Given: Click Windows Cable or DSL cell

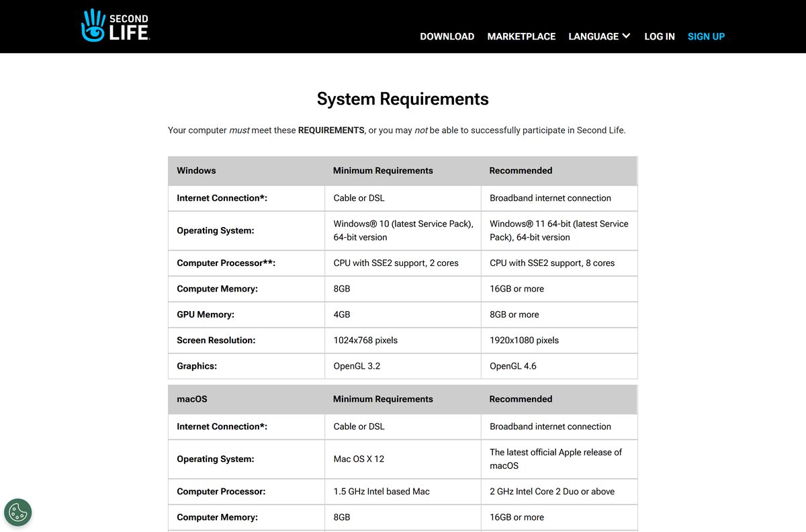Looking at the screenshot, I should click(403, 198).
